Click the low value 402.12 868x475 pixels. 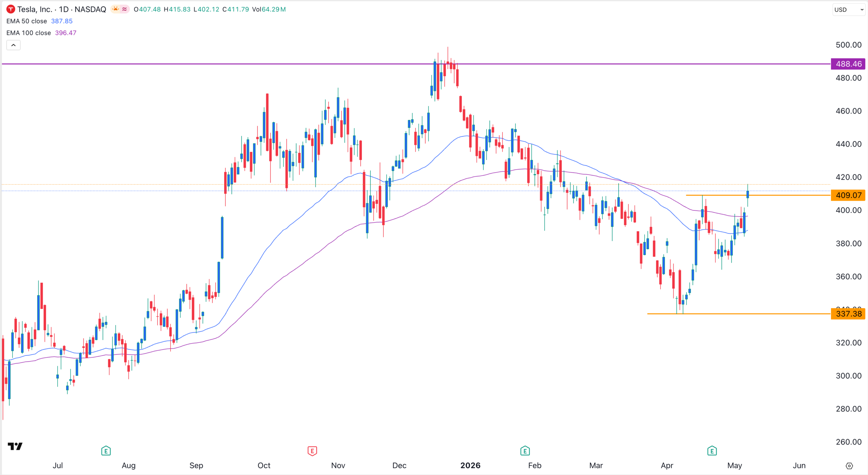209,9
